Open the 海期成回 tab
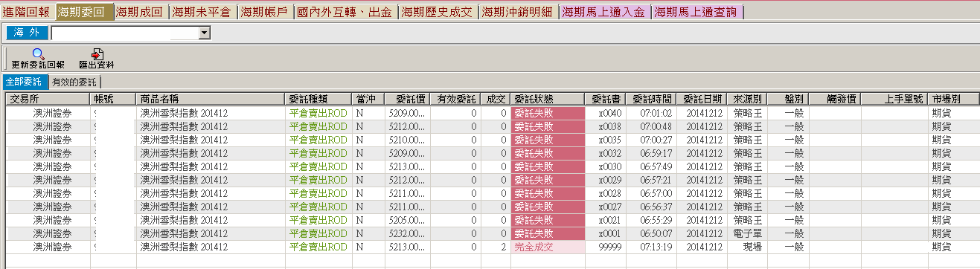This screenshot has height=269, width=980. point(141,12)
